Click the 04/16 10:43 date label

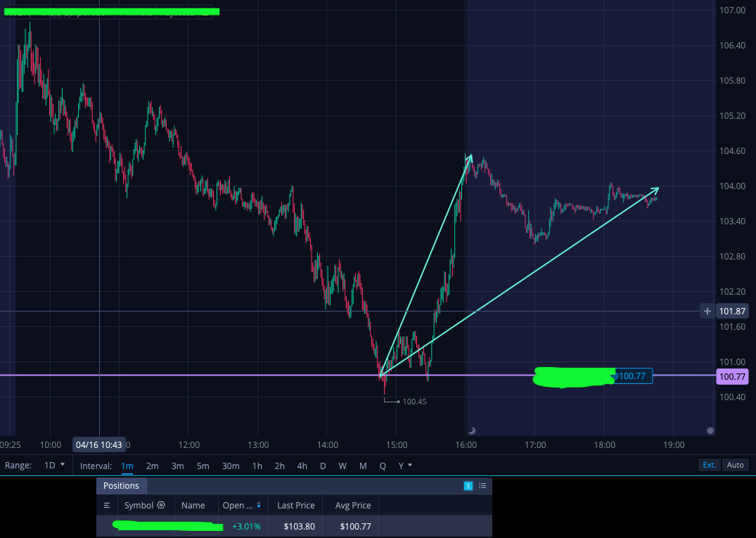(99, 444)
